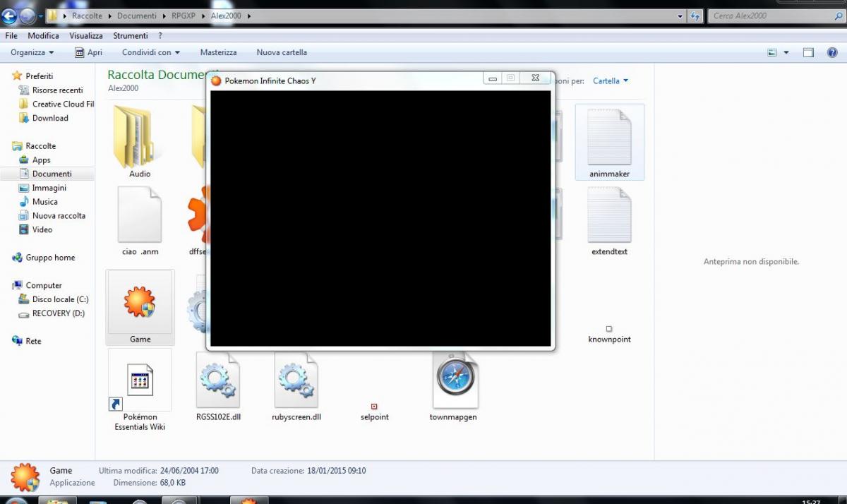Viewport: 847px width, 504px height.
Task: Select the extendtext file icon
Action: pyautogui.click(x=609, y=216)
